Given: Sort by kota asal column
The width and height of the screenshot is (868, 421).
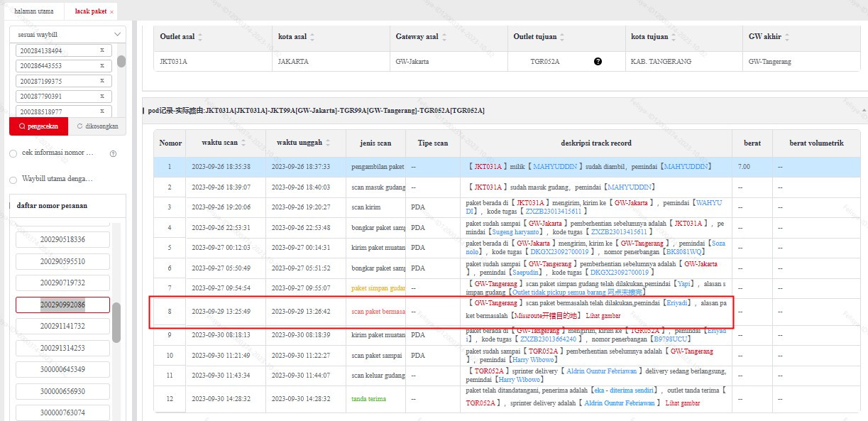Looking at the screenshot, I should coord(313,37).
